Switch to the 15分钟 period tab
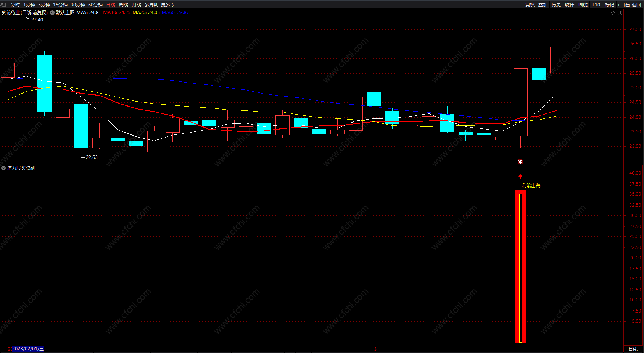The image size is (644, 353). (x=60, y=5)
